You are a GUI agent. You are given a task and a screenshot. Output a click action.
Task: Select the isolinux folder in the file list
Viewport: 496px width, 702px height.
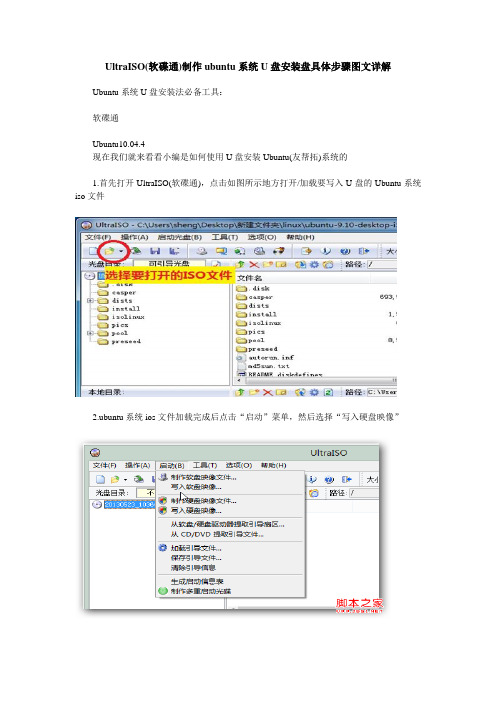[x=259, y=323]
